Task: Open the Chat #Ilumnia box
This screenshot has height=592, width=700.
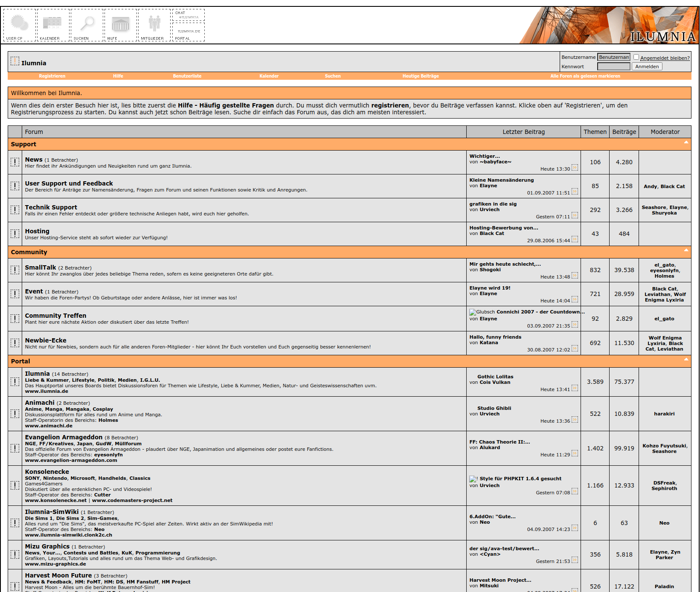Action: coord(188,15)
